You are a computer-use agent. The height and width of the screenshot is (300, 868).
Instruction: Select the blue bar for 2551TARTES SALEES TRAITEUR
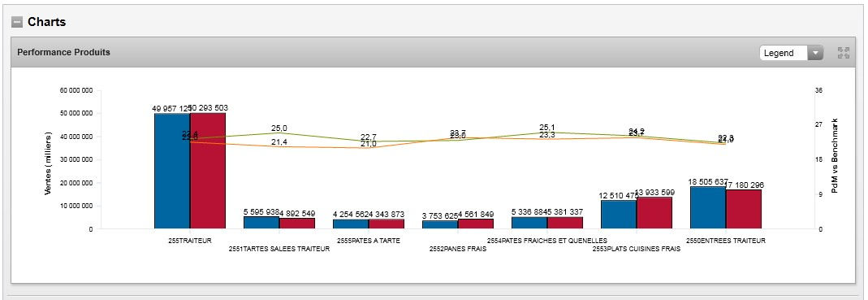(261, 223)
